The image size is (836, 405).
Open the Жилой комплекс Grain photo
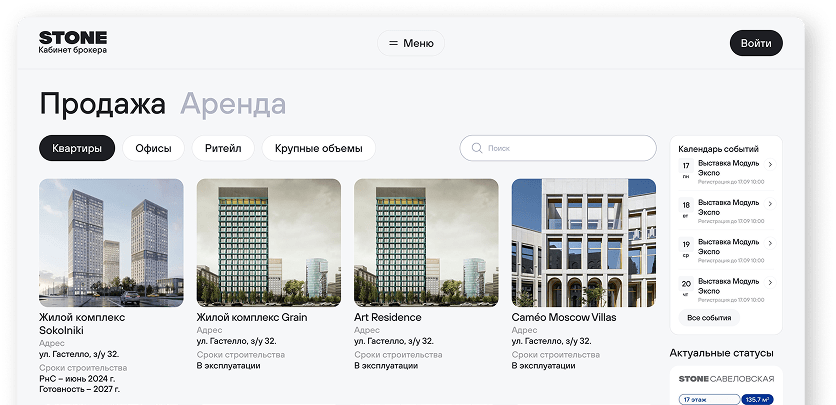tap(268, 241)
